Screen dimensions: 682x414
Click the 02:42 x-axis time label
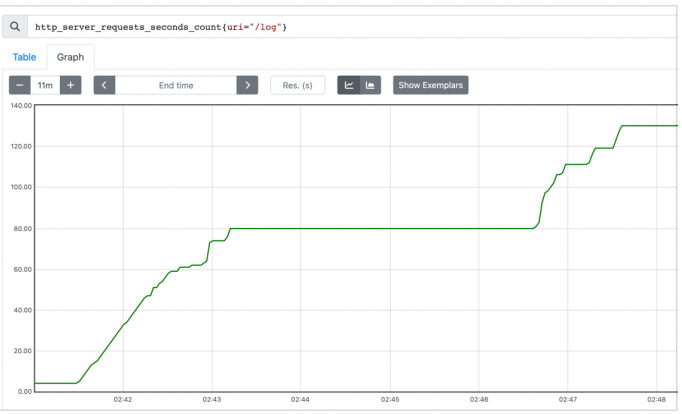[x=123, y=399]
